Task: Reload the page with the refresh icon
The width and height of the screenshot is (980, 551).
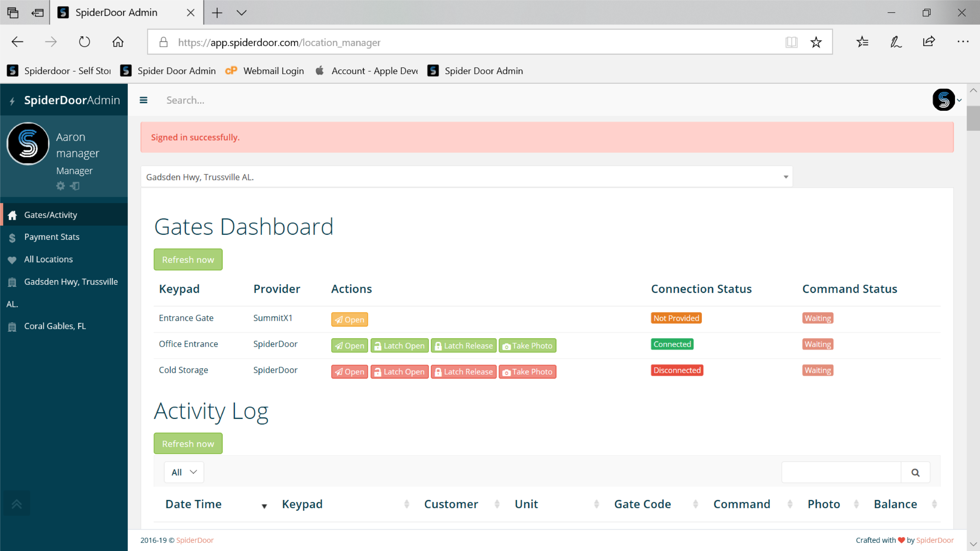Action: click(85, 42)
